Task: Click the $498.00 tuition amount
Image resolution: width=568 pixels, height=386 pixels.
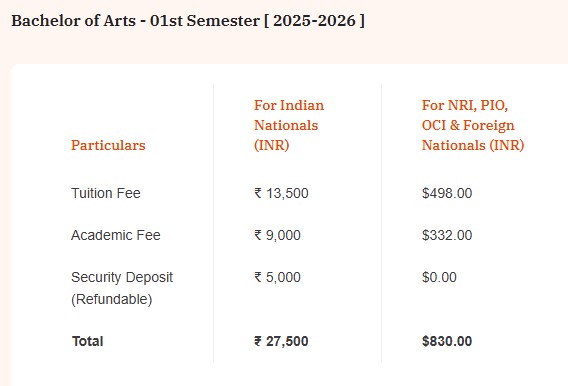Action: pyautogui.click(x=447, y=193)
